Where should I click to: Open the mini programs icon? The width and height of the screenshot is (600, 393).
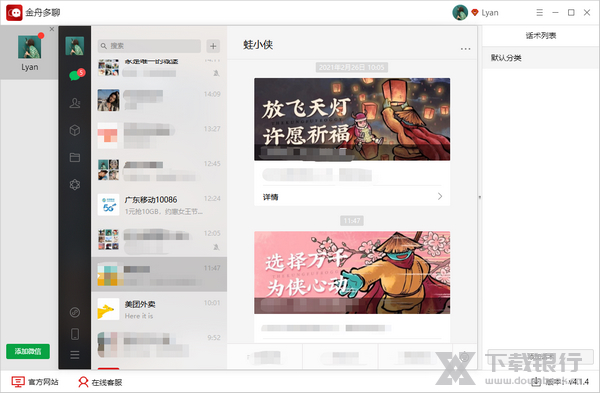pos(75,312)
